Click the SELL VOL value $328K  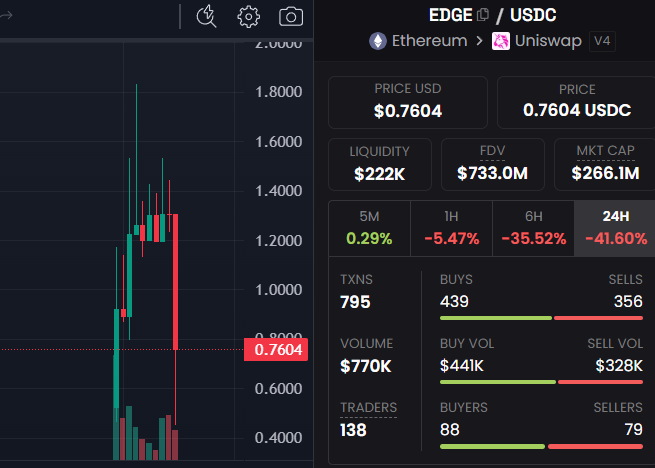pos(619,366)
